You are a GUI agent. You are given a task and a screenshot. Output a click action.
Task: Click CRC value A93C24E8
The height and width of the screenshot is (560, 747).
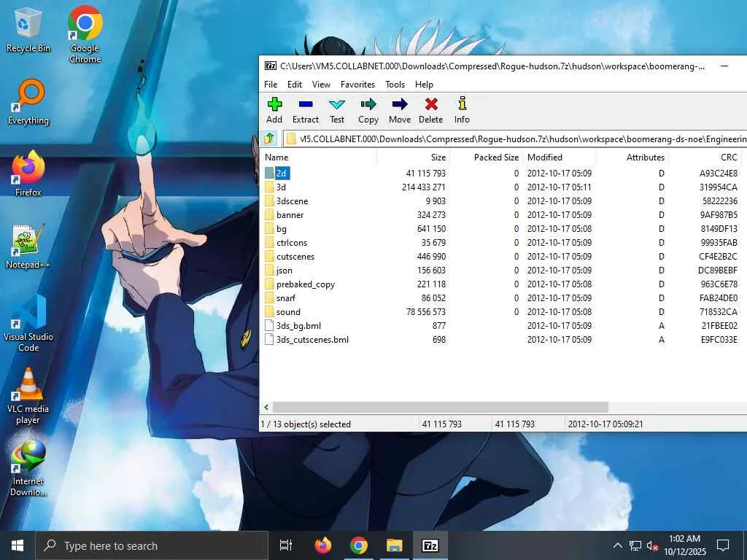719,174
